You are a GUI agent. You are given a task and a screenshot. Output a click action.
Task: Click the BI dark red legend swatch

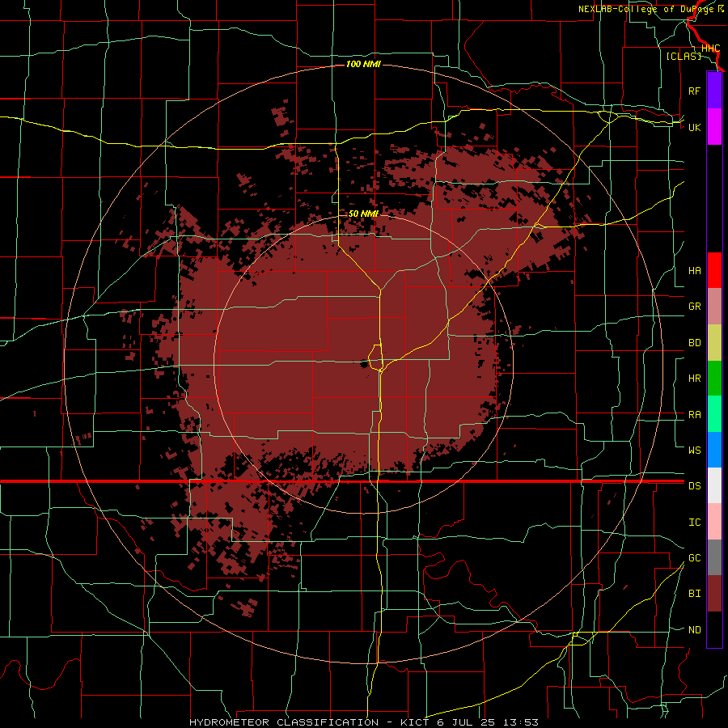[x=714, y=594]
